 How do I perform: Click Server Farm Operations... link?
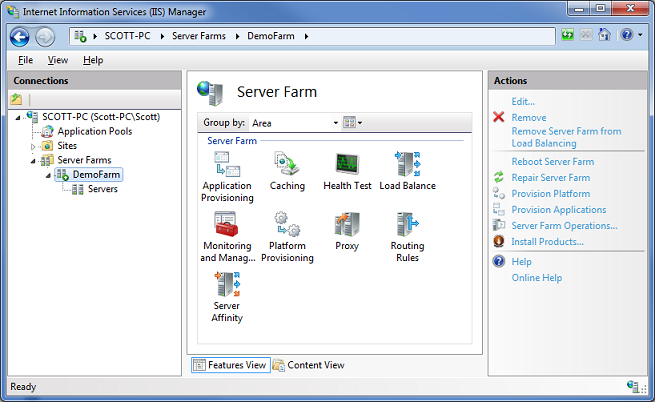tap(564, 226)
